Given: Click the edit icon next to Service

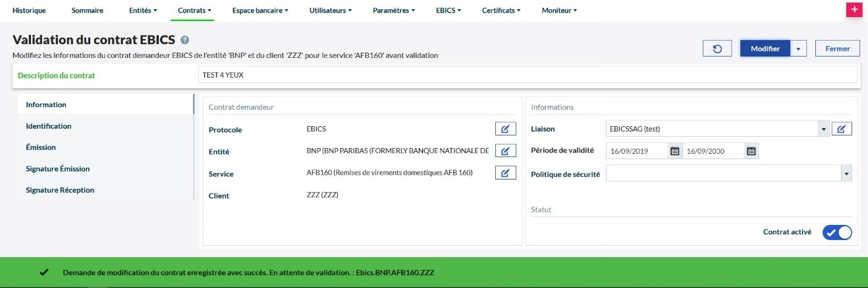Looking at the screenshot, I should [x=505, y=173].
